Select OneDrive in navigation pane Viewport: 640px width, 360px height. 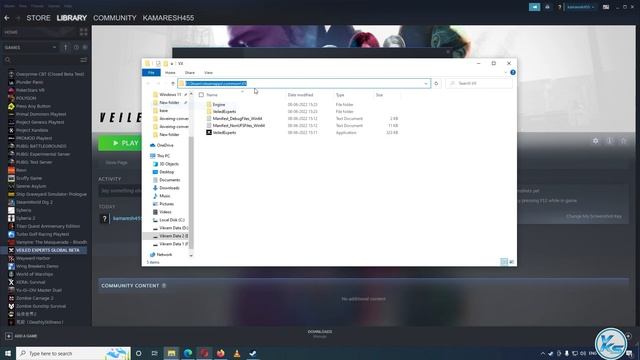pos(162,145)
